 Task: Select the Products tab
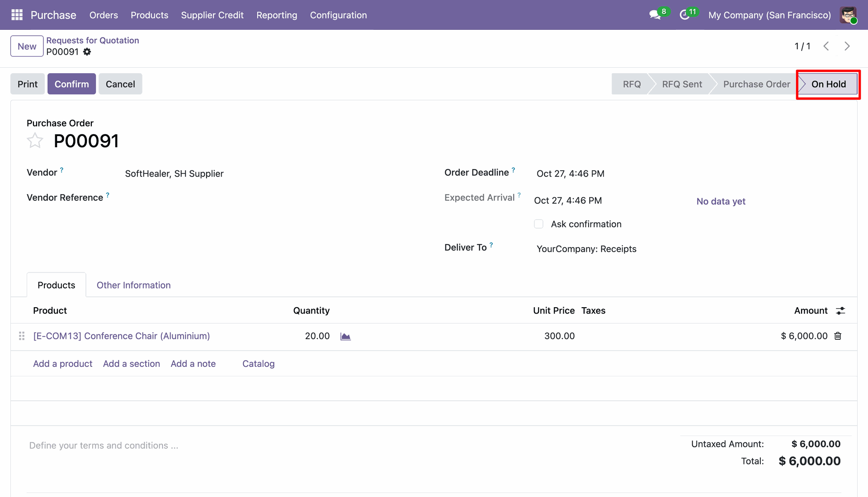56,285
